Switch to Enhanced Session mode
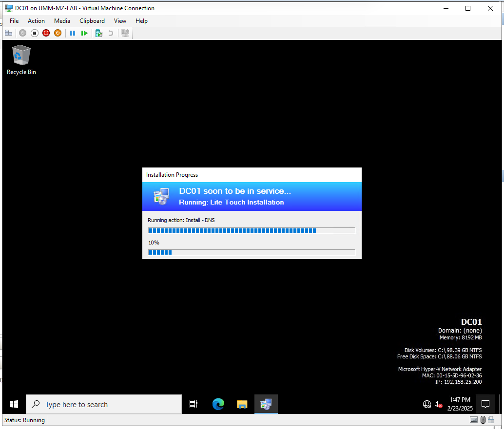 pos(125,33)
